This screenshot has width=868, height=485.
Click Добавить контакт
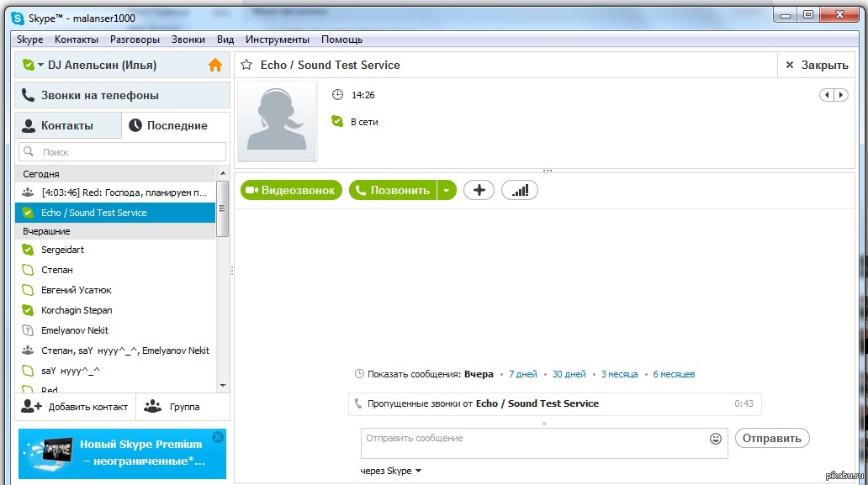coord(75,407)
